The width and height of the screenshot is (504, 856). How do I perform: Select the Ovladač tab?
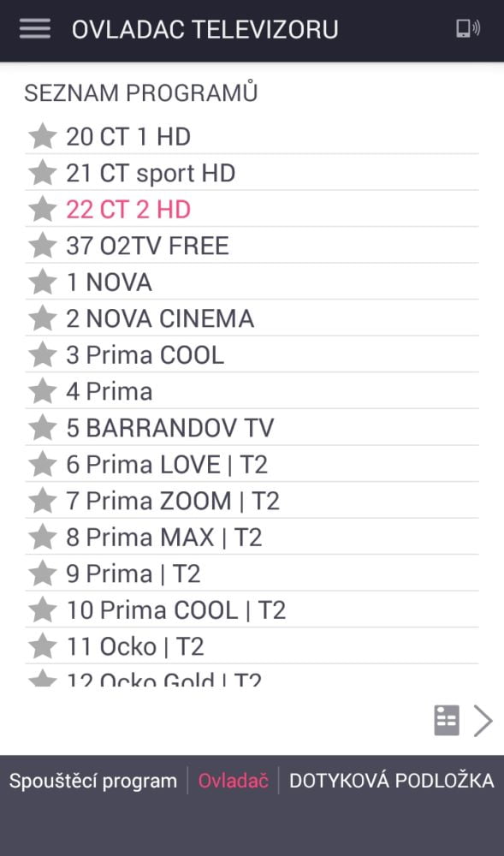click(x=232, y=780)
